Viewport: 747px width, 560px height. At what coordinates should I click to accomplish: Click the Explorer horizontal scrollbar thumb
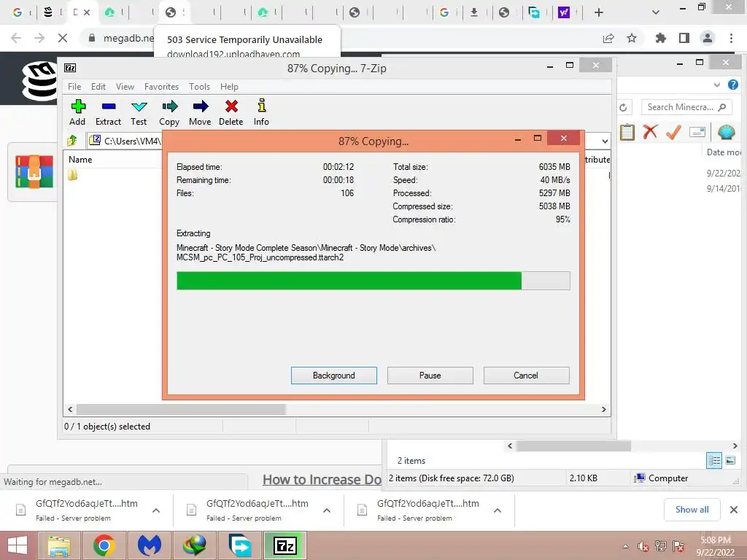click(573, 446)
